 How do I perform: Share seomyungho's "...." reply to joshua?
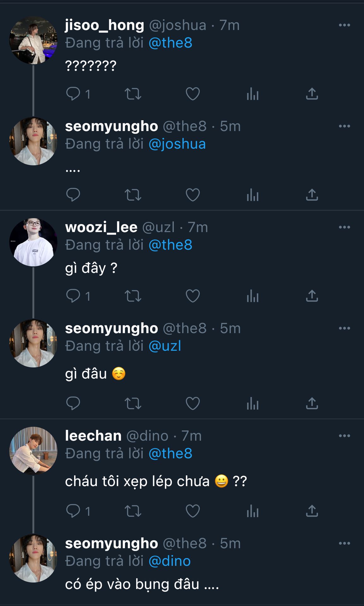point(312,195)
